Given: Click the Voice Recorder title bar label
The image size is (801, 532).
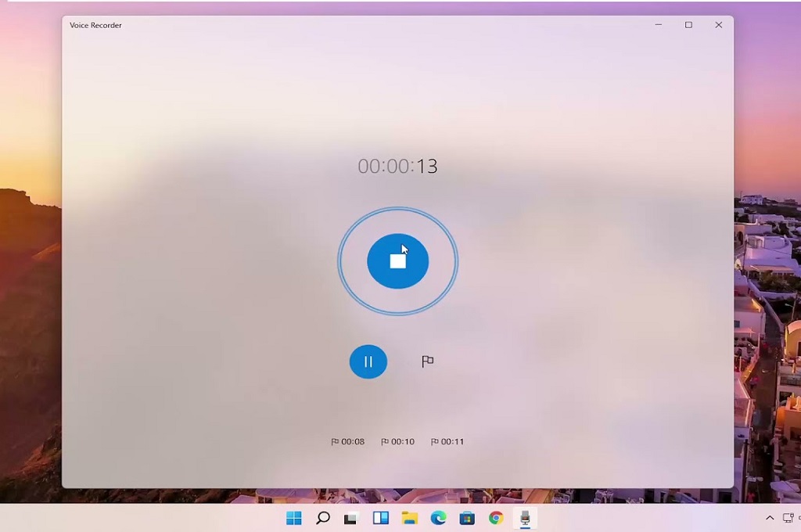Looking at the screenshot, I should (95, 25).
